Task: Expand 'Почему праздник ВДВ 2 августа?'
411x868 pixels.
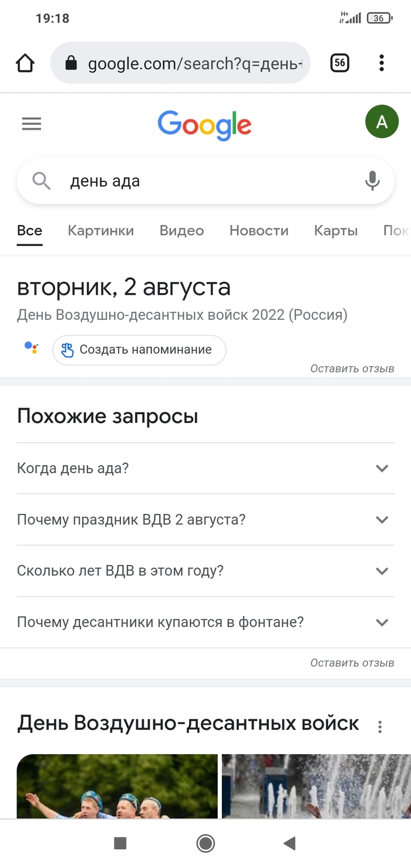Action: pos(382,520)
